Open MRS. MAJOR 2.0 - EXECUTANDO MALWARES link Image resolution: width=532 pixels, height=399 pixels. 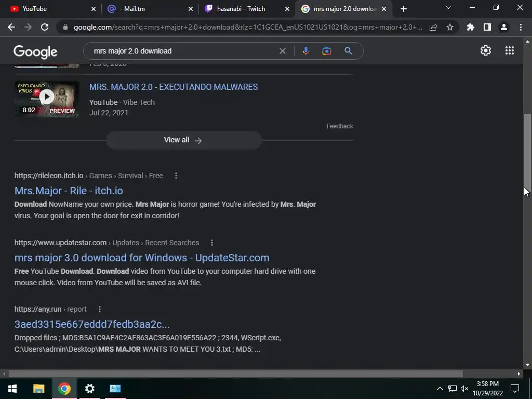174,87
